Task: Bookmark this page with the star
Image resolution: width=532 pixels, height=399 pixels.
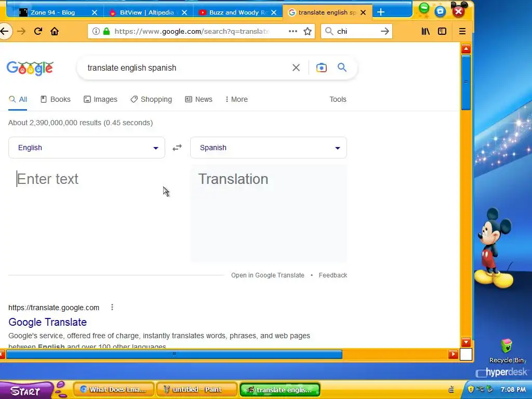Action: (x=308, y=31)
